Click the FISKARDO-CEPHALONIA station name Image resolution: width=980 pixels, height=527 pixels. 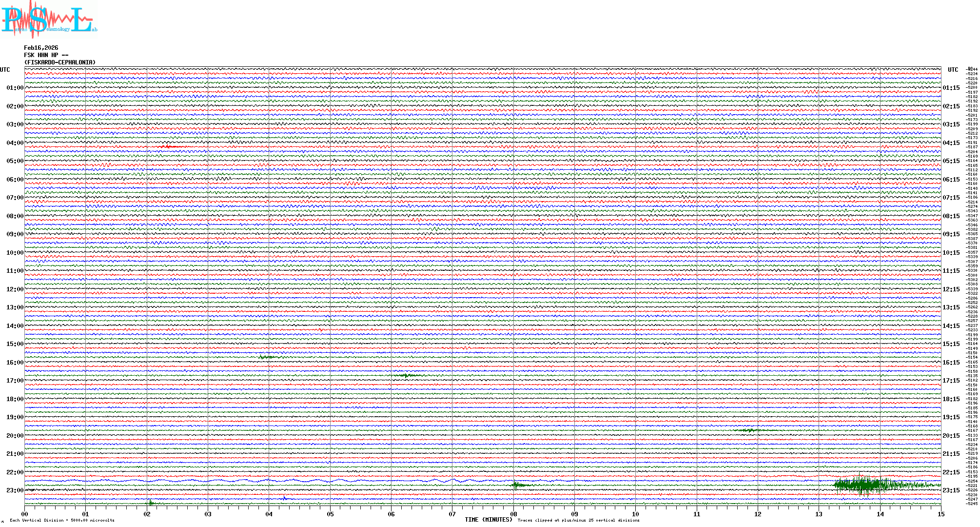tap(60, 62)
